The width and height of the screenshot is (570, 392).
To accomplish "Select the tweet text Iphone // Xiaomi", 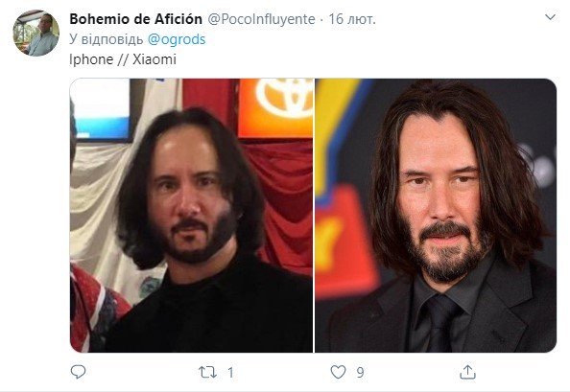I will click(123, 59).
